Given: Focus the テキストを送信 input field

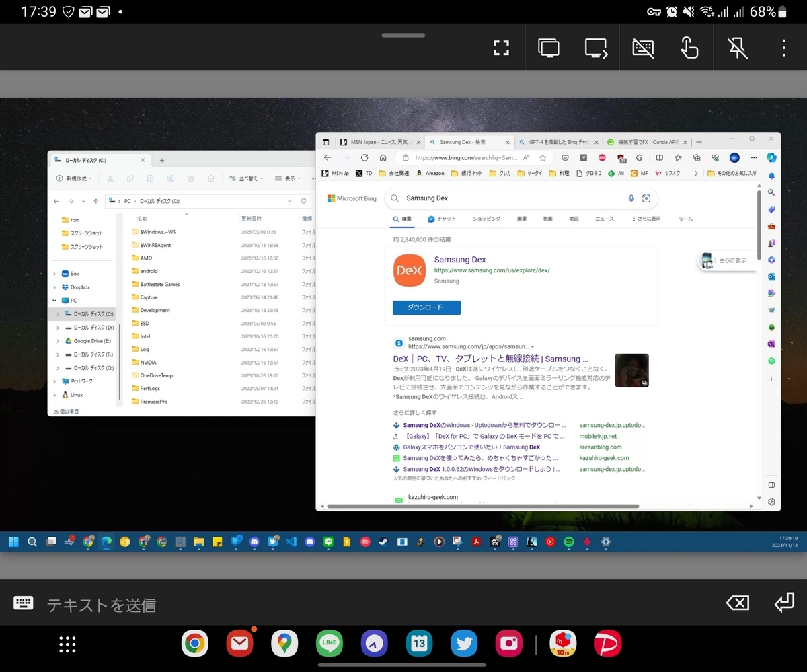Looking at the screenshot, I should pos(377,605).
